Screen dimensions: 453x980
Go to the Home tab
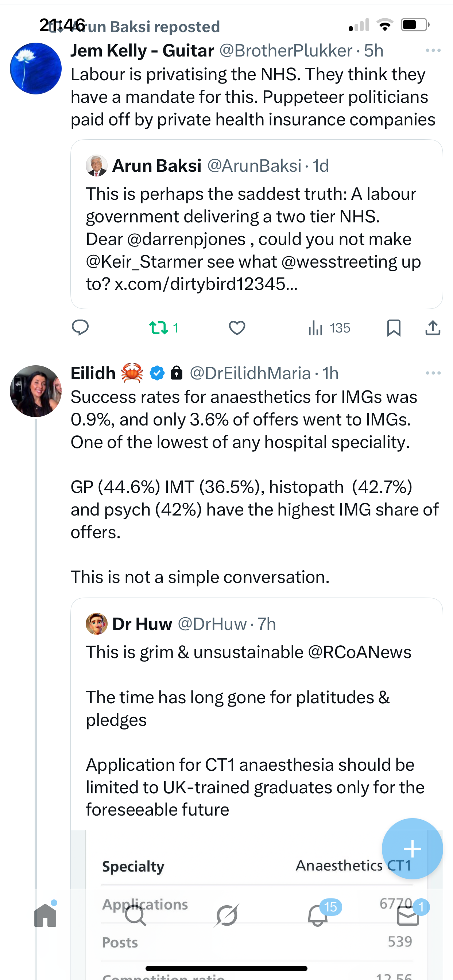[x=45, y=915]
